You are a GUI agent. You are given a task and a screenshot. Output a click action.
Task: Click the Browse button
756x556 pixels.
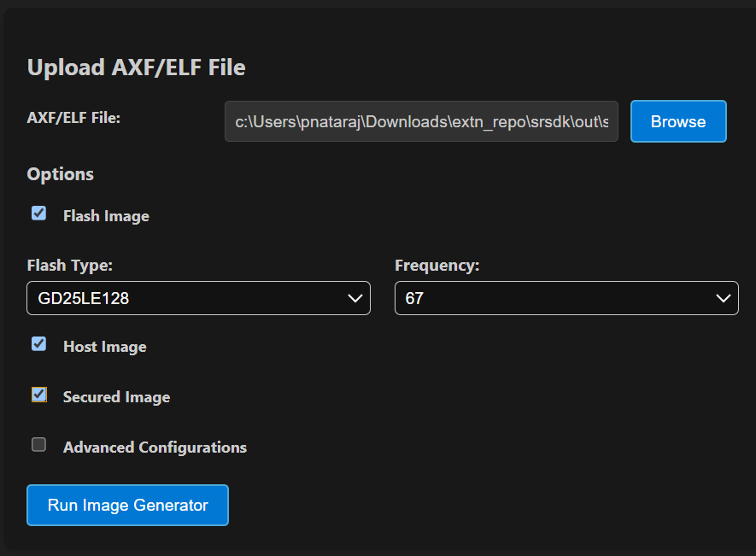click(677, 121)
